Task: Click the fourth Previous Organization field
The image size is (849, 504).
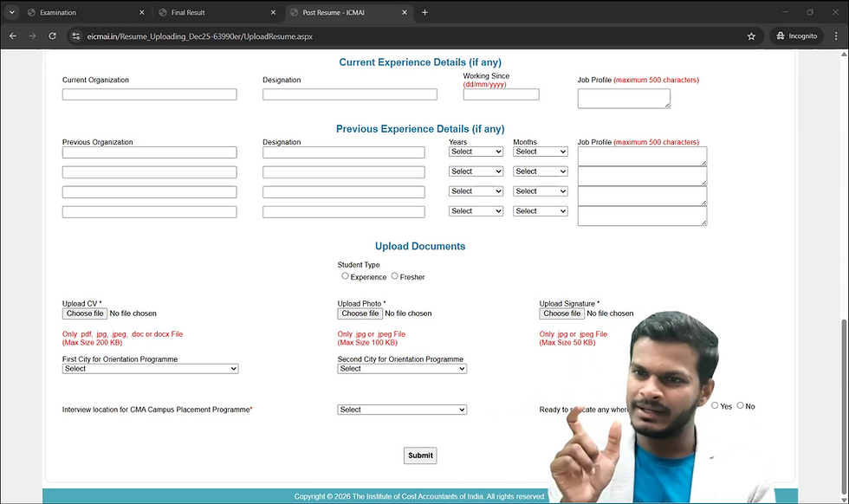Action: pyautogui.click(x=149, y=211)
